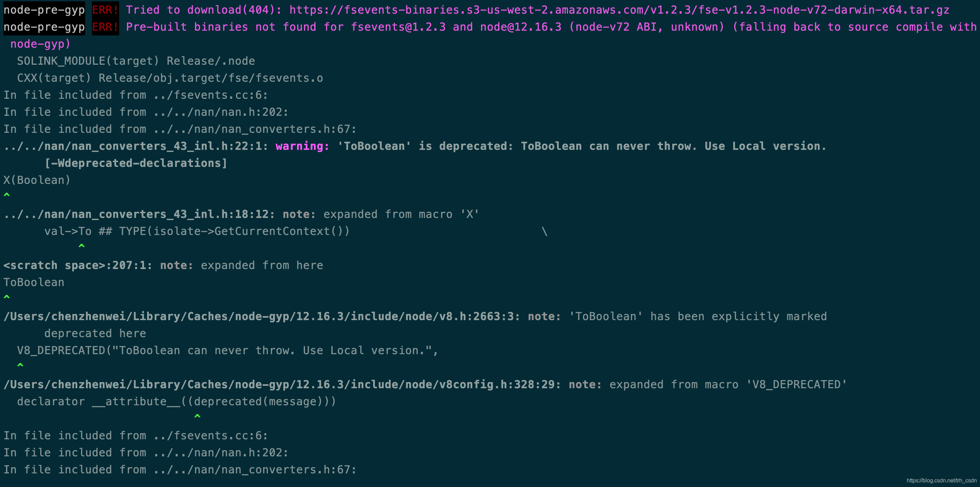Scroll down to see more error output
The image size is (980, 487).
pos(490,469)
